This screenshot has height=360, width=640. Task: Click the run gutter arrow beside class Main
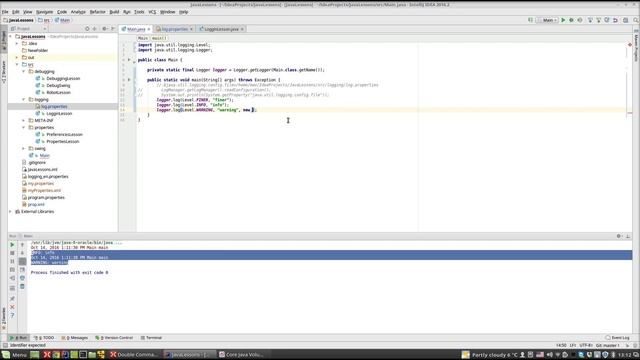pyautogui.click(x=129, y=60)
